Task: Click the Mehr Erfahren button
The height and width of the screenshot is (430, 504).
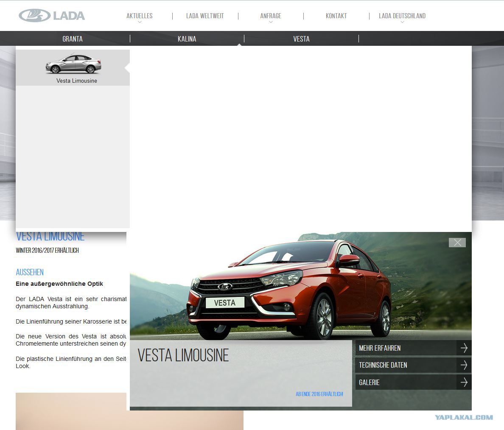Action: click(413, 348)
